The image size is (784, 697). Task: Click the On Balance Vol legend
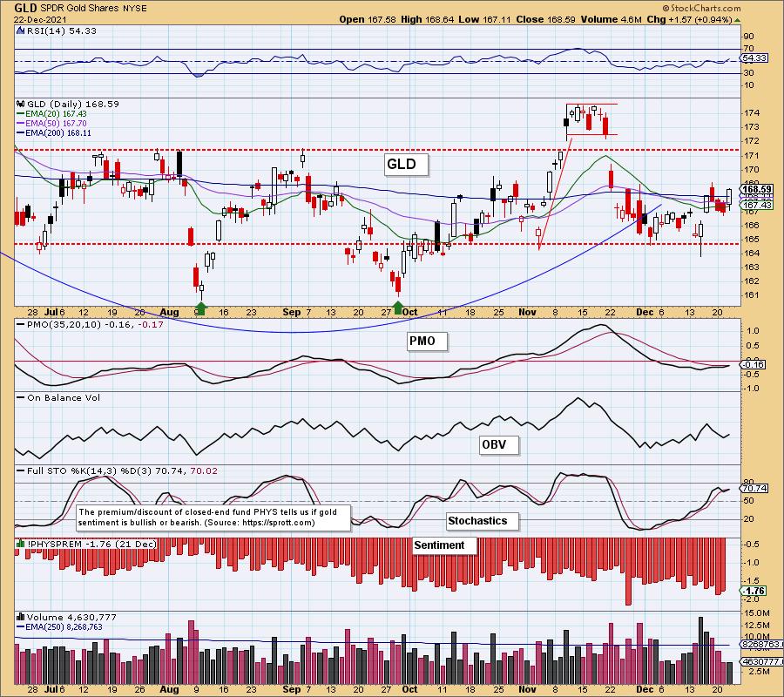[58, 398]
